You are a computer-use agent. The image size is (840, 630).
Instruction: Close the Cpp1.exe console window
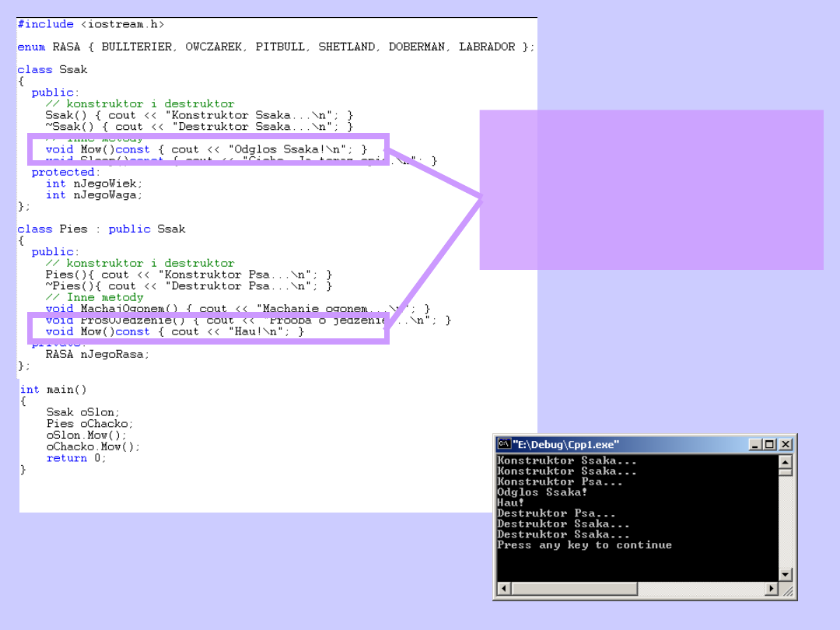pos(786,444)
